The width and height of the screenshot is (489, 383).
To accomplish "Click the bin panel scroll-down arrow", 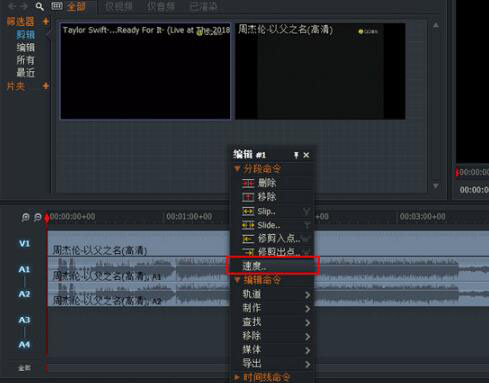I will (436, 186).
